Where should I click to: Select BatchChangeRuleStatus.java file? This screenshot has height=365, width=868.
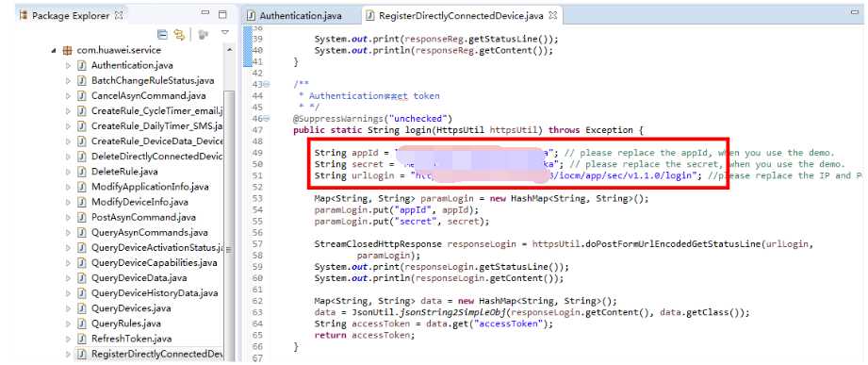[x=153, y=80]
